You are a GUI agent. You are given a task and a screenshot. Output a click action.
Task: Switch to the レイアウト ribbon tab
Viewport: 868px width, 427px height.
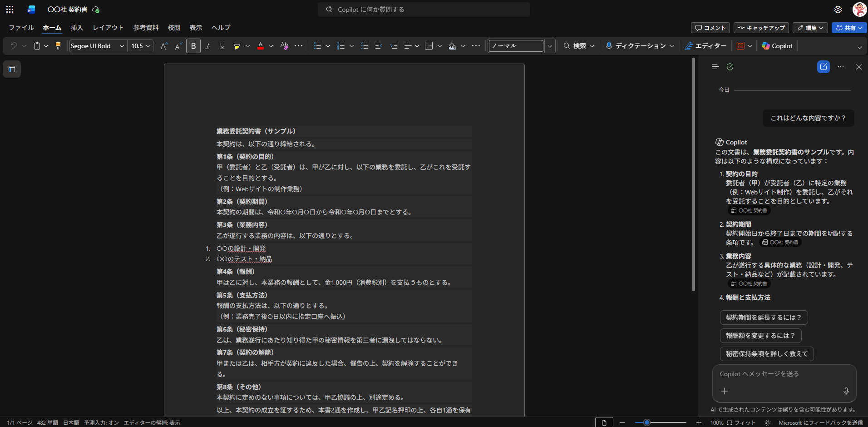click(x=108, y=28)
